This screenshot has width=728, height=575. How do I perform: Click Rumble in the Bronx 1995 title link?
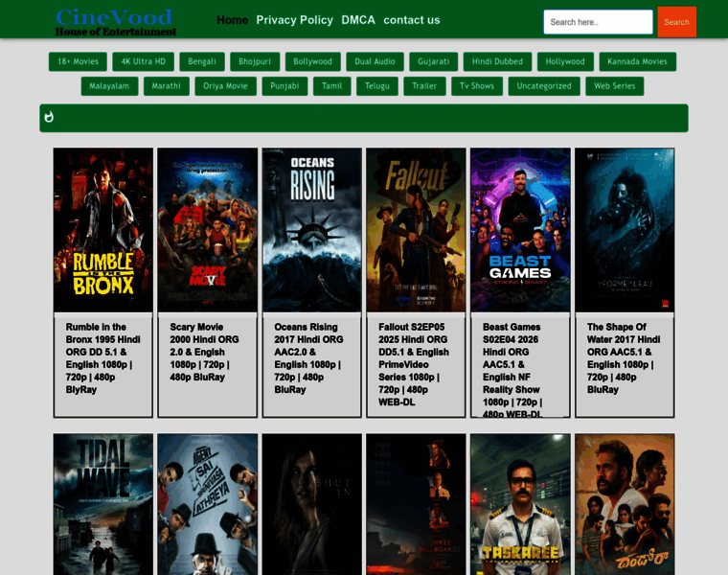tap(102, 358)
